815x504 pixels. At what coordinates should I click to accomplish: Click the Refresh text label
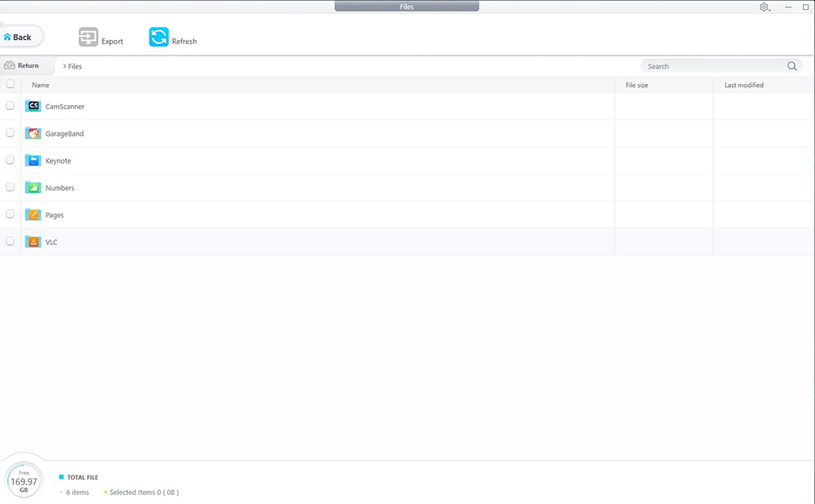(184, 42)
